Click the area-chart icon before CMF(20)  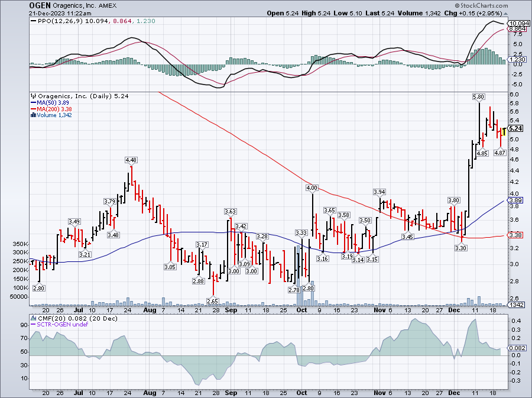(x=33, y=318)
